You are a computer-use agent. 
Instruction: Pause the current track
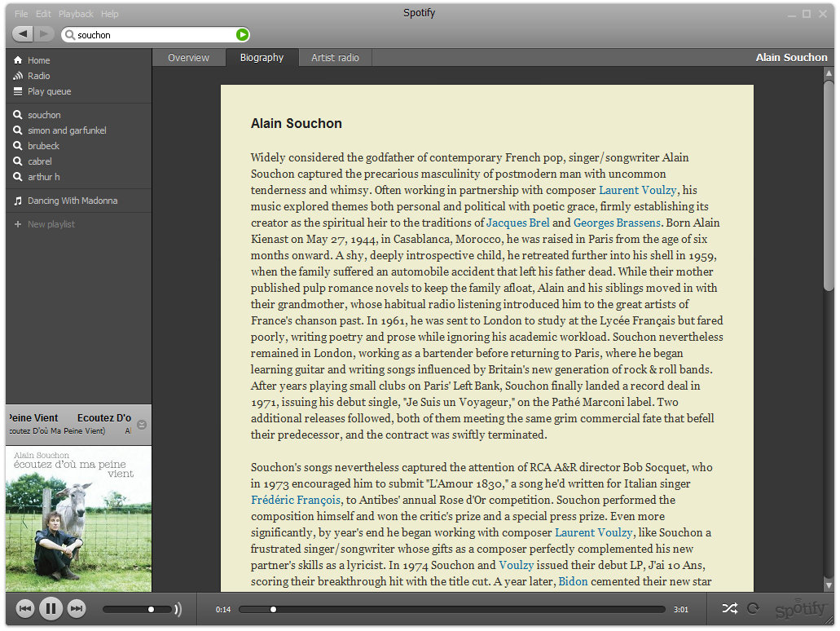51,608
